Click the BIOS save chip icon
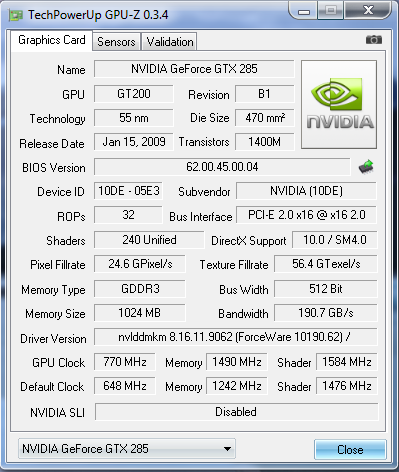 click(366, 167)
